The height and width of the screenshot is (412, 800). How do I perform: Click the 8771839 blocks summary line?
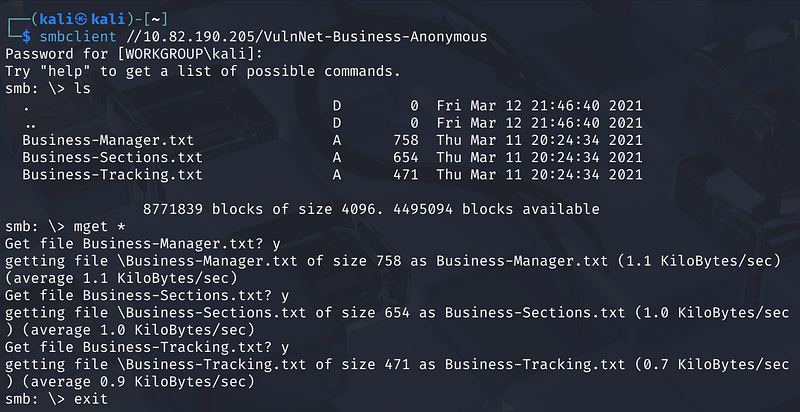pos(371,209)
